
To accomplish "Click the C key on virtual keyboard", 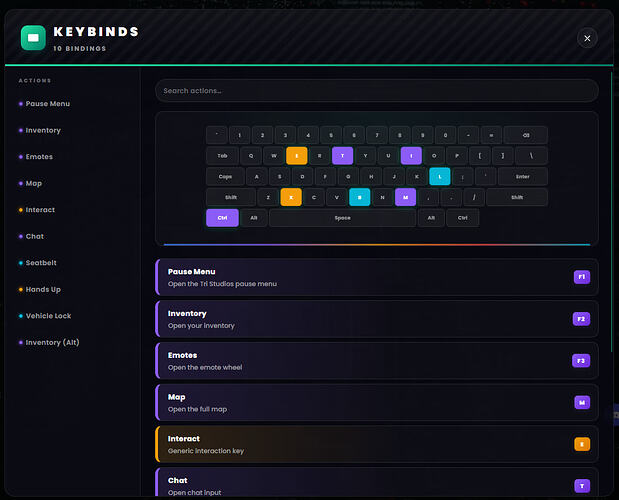I will tap(314, 197).
